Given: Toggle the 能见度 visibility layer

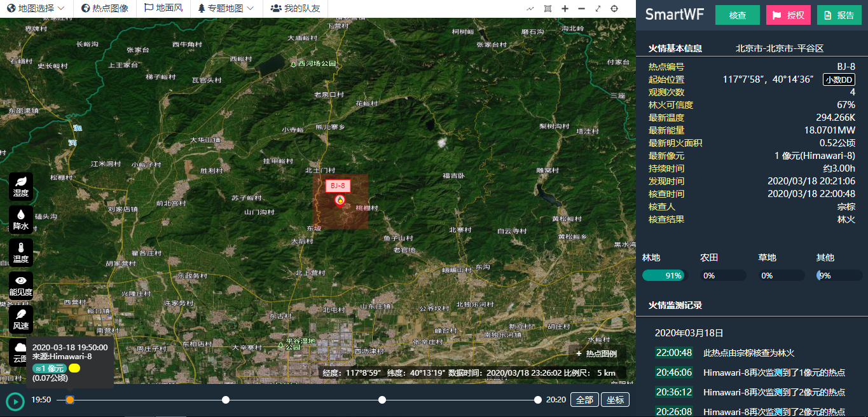Looking at the screenshot, I should (x=21, y=285).
